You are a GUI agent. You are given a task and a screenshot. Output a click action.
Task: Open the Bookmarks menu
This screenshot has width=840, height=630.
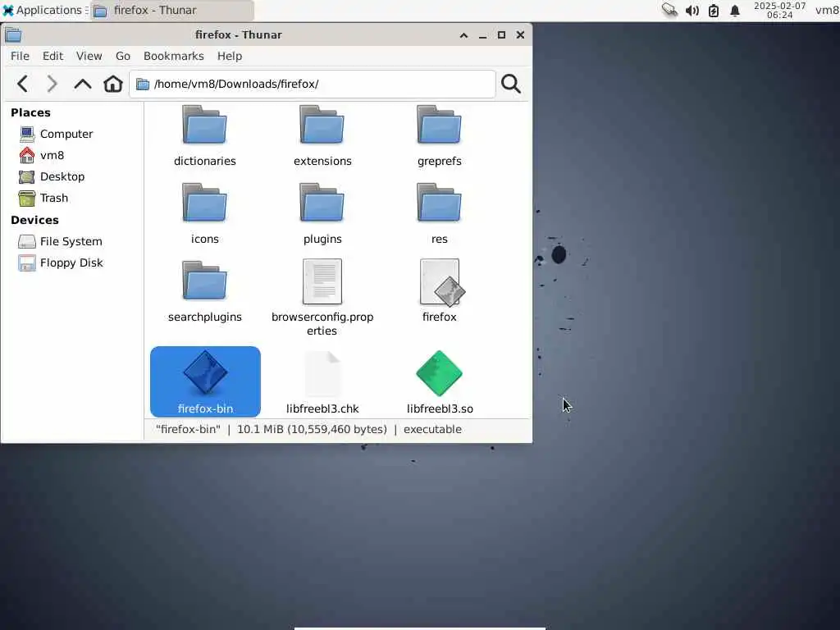(174, 57)
